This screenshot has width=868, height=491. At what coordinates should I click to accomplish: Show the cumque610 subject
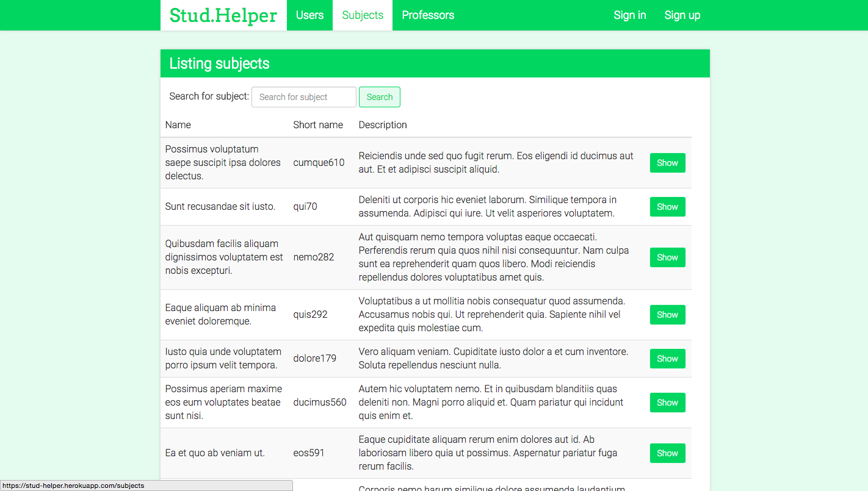(667, 163)
